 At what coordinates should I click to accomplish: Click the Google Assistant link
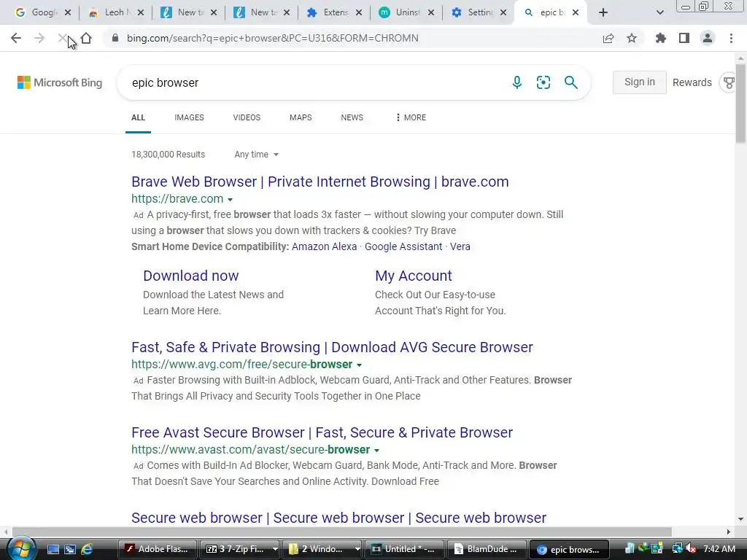coord(403,246)
